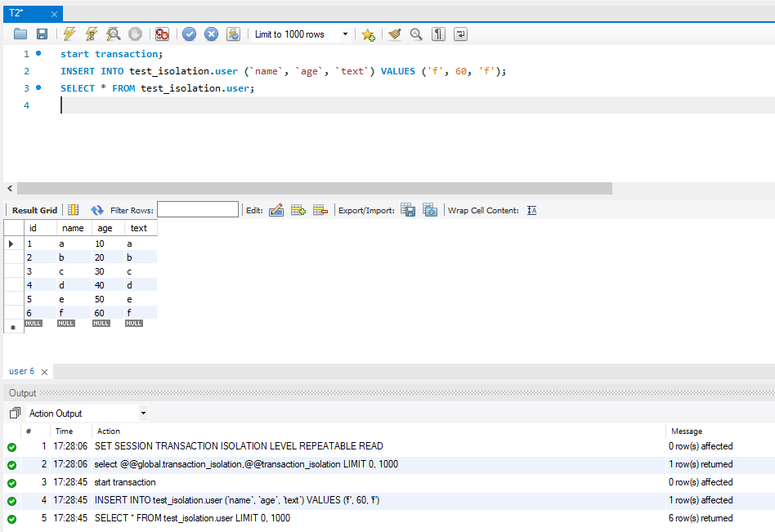Edit current row pencil icon
The image size is (775, 532).
[276, 210]
